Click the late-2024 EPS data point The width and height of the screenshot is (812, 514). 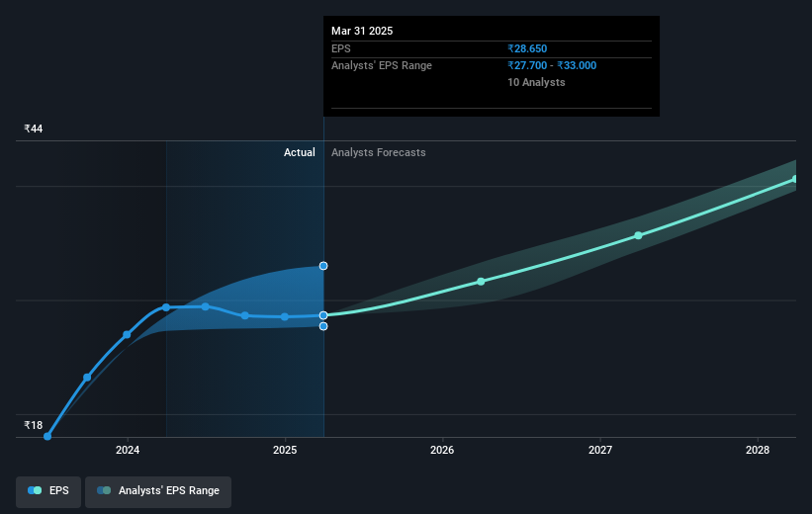coord(245,315)
